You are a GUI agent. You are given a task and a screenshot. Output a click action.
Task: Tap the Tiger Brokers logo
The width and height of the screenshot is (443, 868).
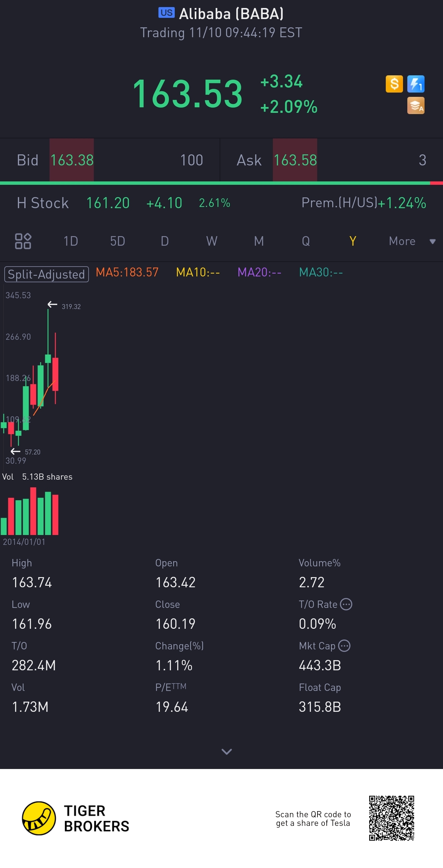click(x=39, y=818)
